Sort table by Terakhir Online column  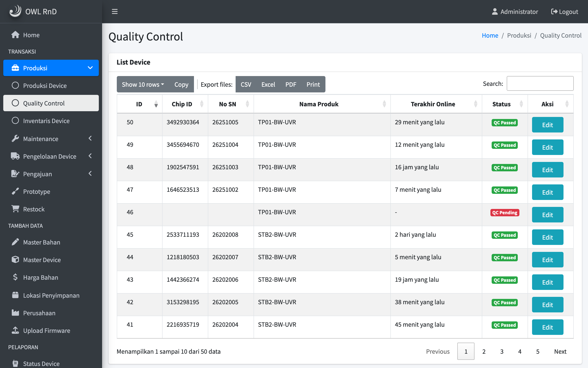[x=436, y=104]
